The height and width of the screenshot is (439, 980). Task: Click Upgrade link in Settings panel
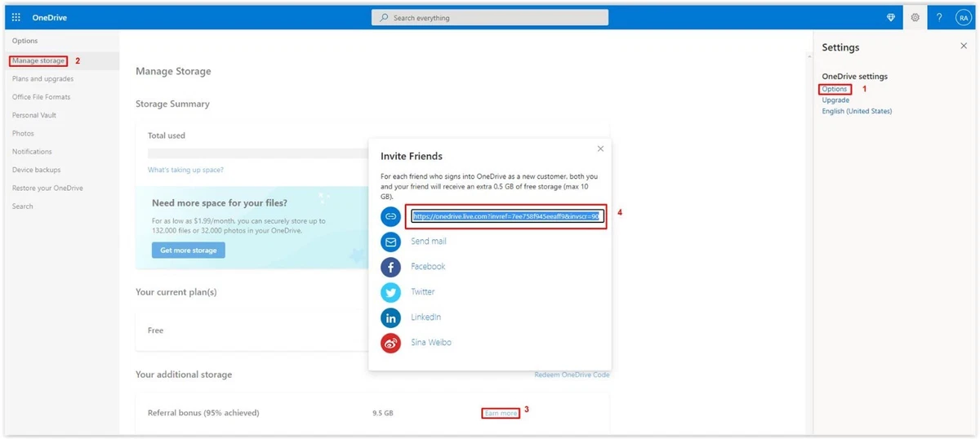point(835,100)
